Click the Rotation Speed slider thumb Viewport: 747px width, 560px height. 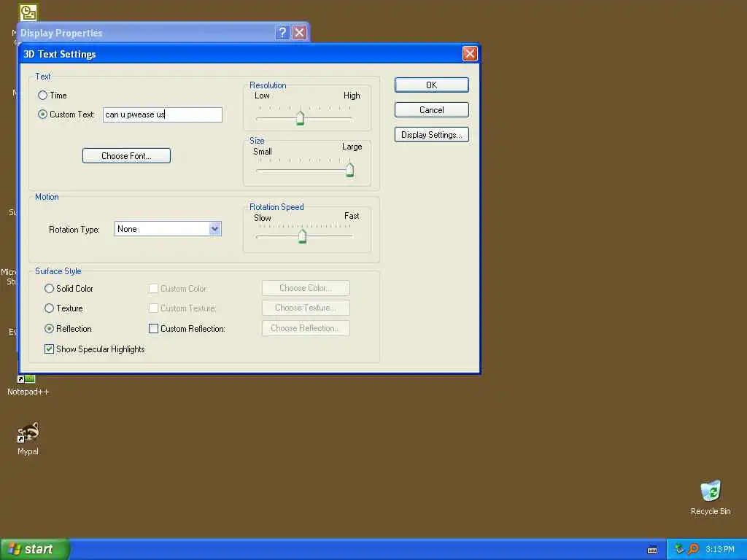(302, 236)
